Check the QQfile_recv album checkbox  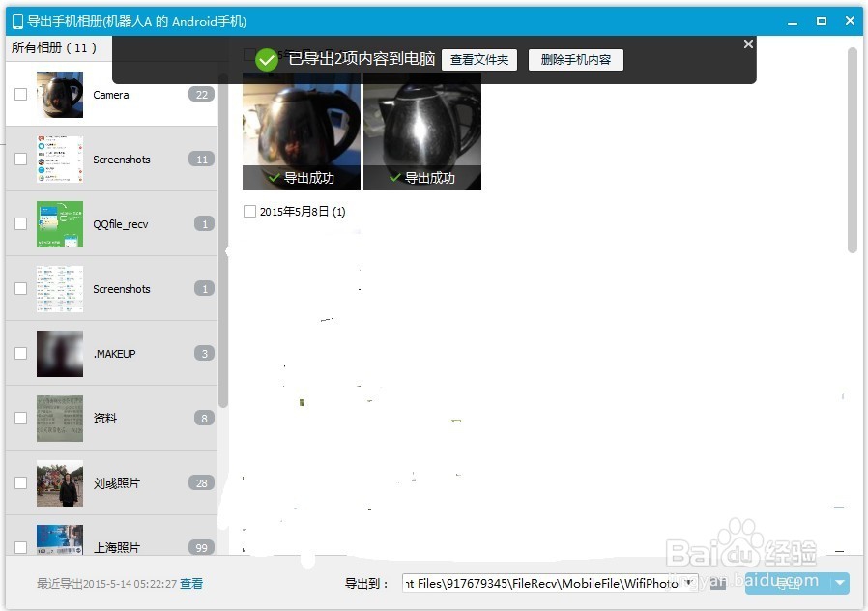point(20,223)
